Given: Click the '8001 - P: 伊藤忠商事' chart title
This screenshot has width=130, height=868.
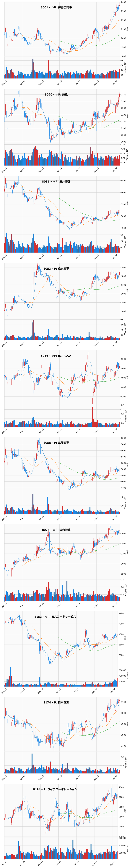Looking at the screenshot, I should (56, 7).
